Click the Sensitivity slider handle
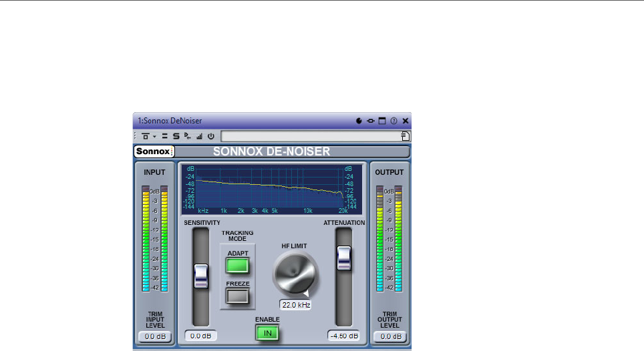Screen dimensions: 644x351 click(201, 276)
